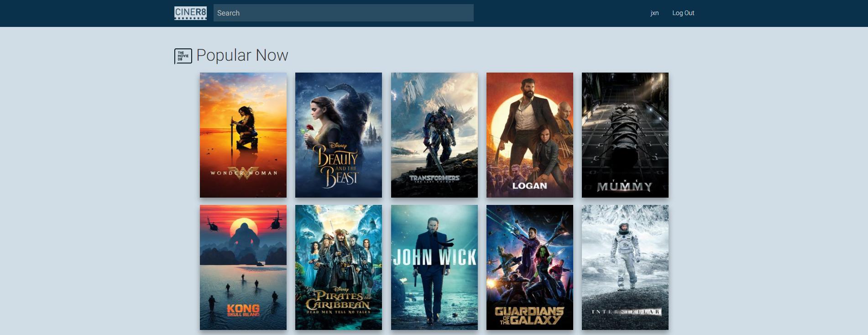This screenshot has height=335, width=868.
Task: Open the Beauty and the Beast poster
Action: click(x=339, y=135)
